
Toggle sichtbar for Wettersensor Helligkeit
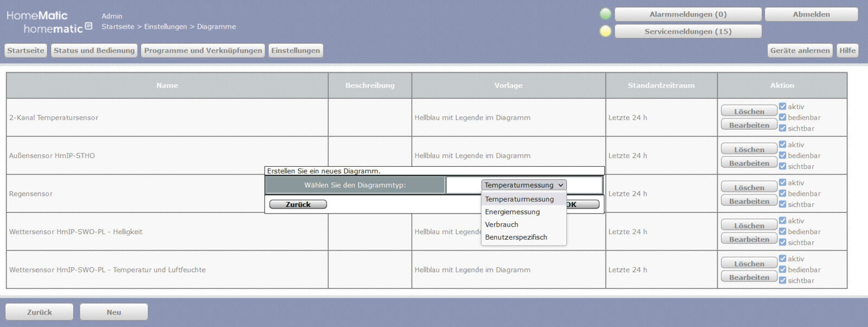(782, 242)
